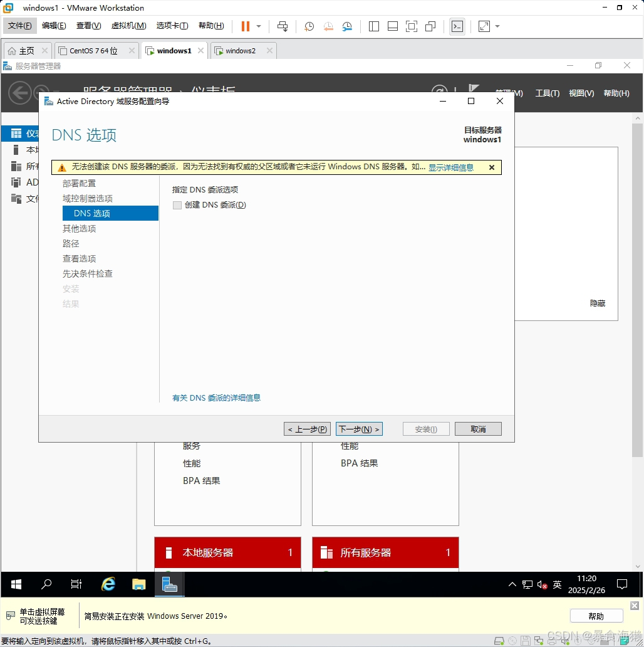
Task: Click the 上一步(P) button
Action: tap(307, 429)
